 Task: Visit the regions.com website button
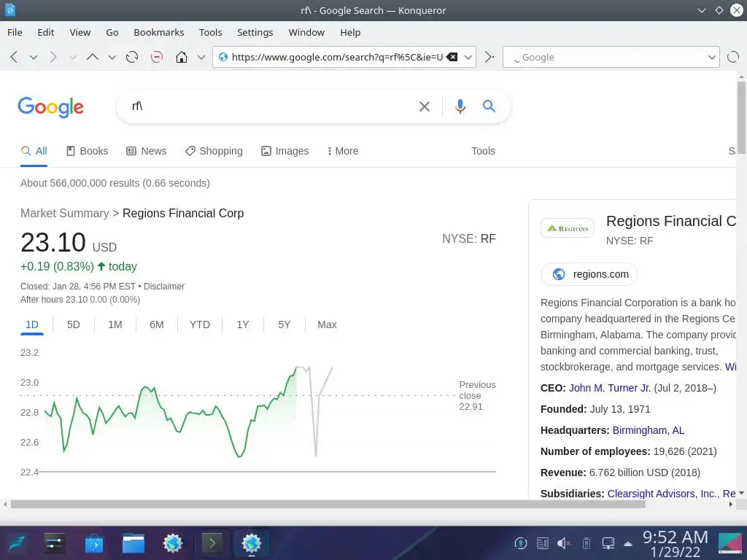coord(589,274)
